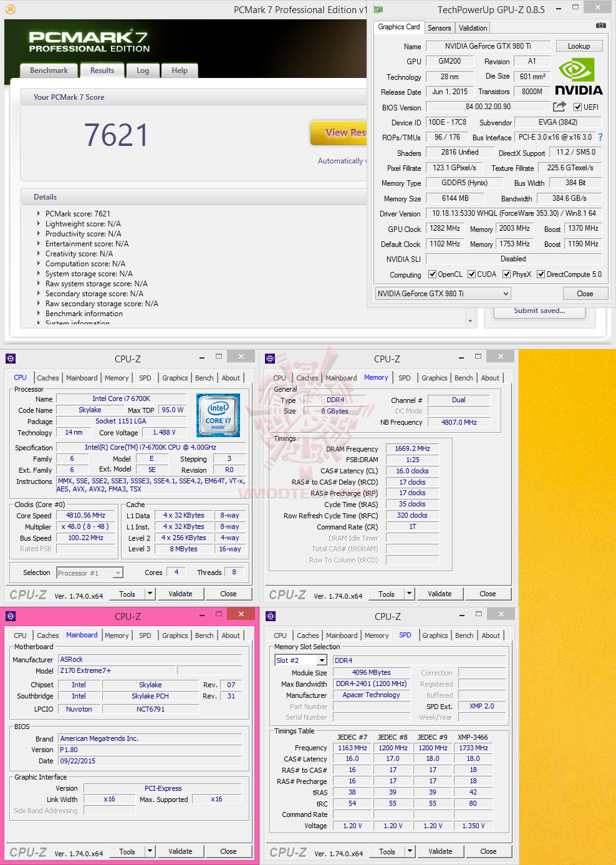Open About tab in the CPU-Z SPD window
Screen dimensions: 616x865
coord(491,635)
